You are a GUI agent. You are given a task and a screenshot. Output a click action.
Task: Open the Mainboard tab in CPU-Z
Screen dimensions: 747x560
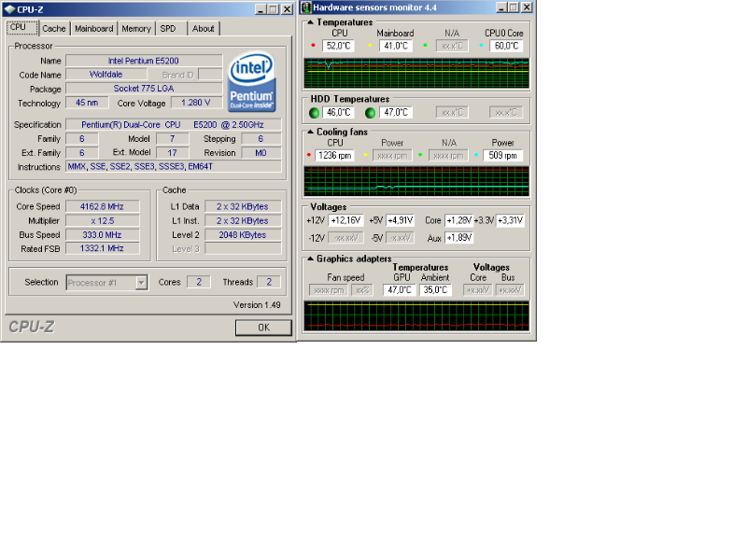point(94,29)
